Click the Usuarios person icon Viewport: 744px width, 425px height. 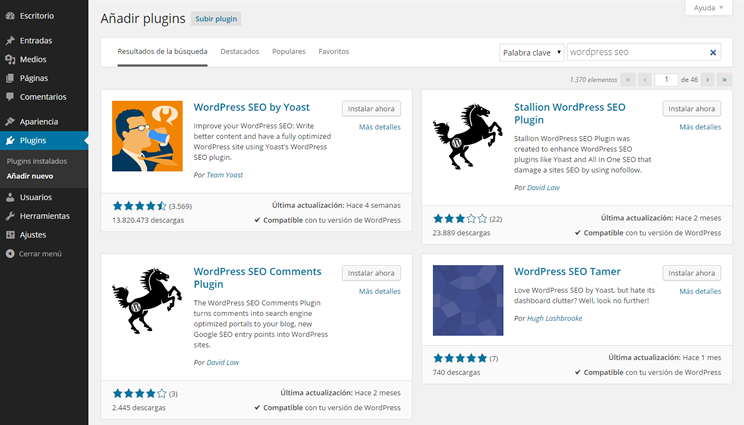pyautogui.click(x=10, y=197)
